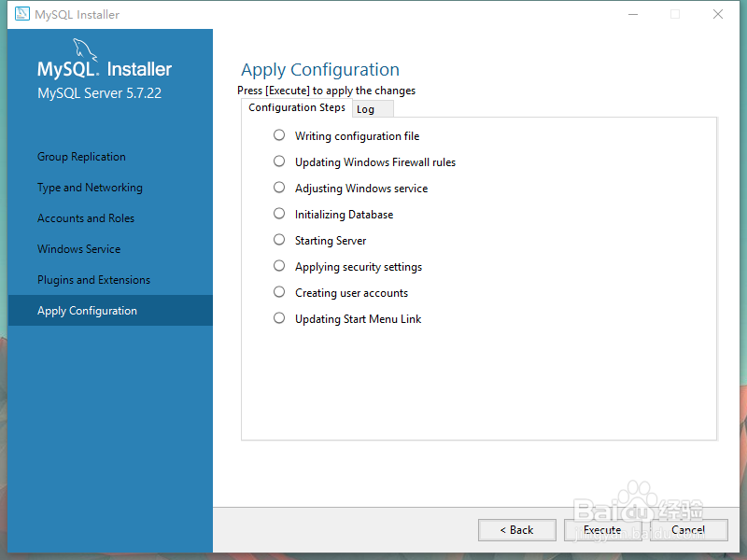Click the MySQL dolphin logo
The height and width of the screenshot is (560, 747).
coord(85,49)
